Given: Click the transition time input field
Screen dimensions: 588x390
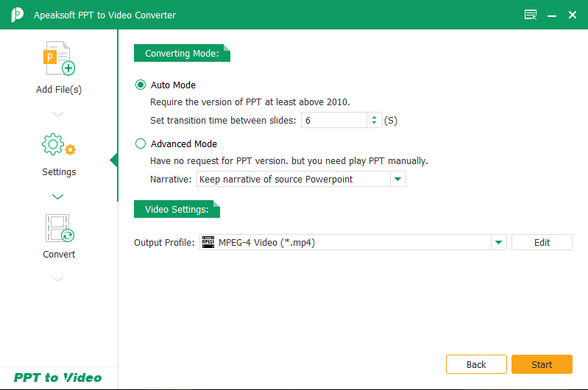Looking at the screenshot, I should [334, 121].
